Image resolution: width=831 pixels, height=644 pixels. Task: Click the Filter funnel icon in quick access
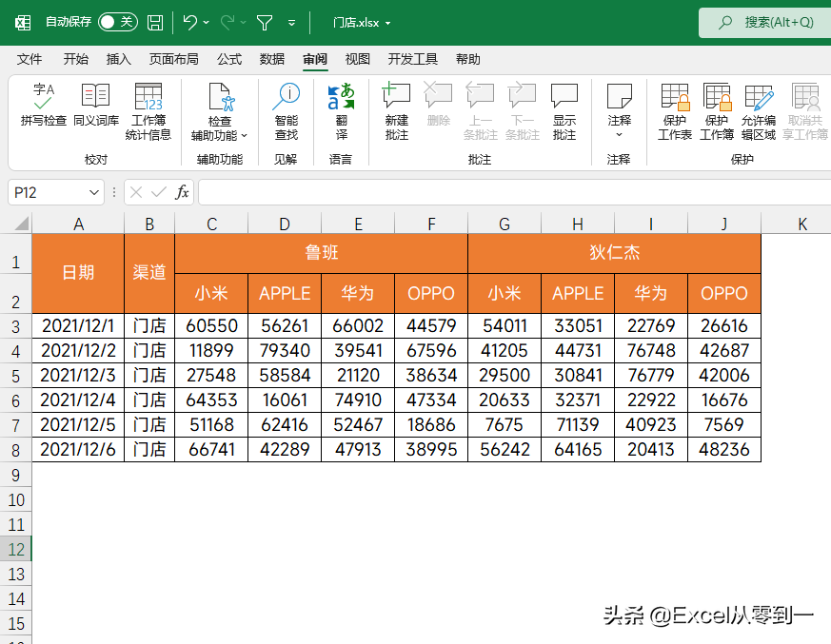(x=265, y=23)
